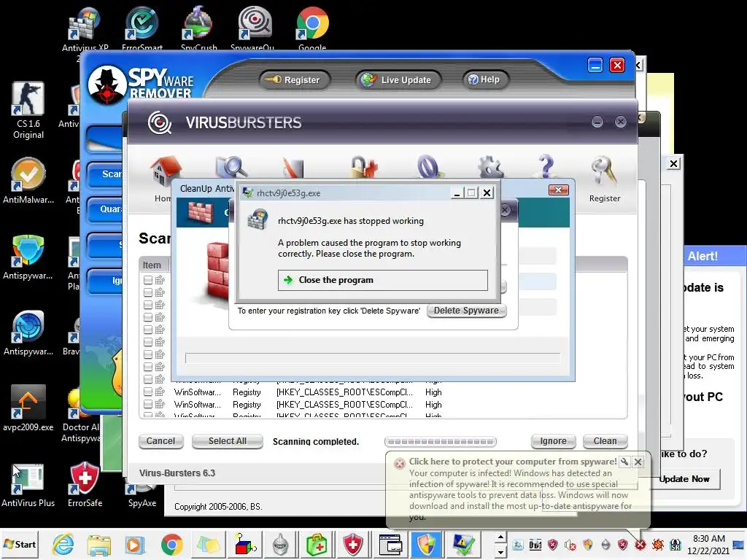Click the Cancel button in Virus-Bursters
The height and width of the screenshot is (560, 747).
(160, 441)
